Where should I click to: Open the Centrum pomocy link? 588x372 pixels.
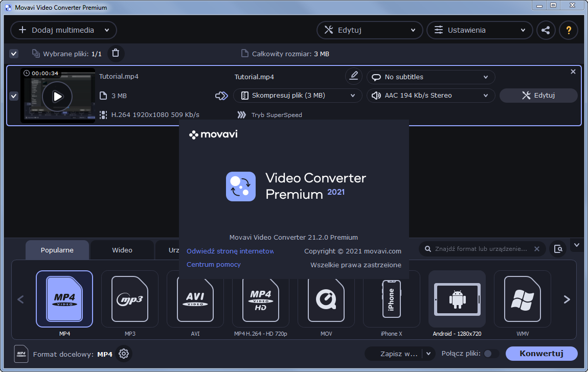214,265
